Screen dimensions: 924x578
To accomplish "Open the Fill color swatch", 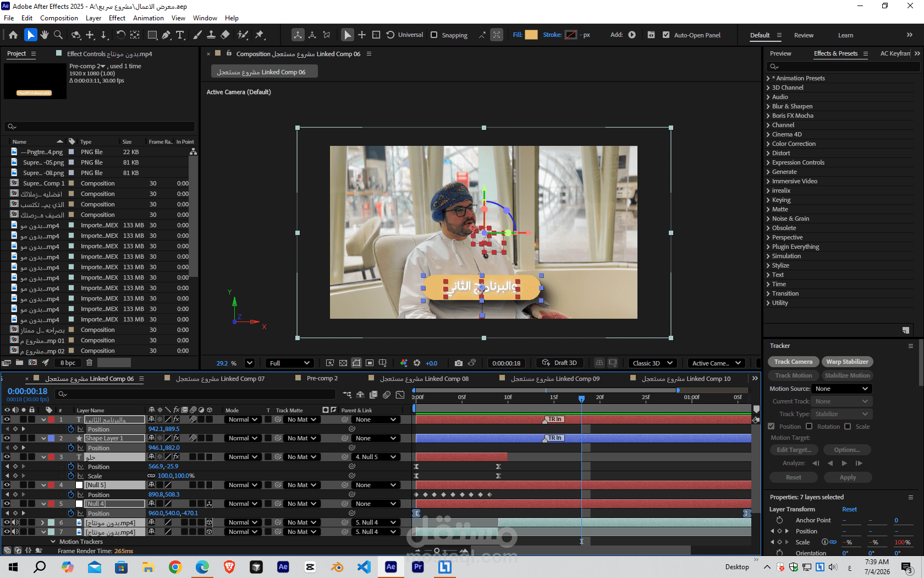I will (x=531, y=35).
